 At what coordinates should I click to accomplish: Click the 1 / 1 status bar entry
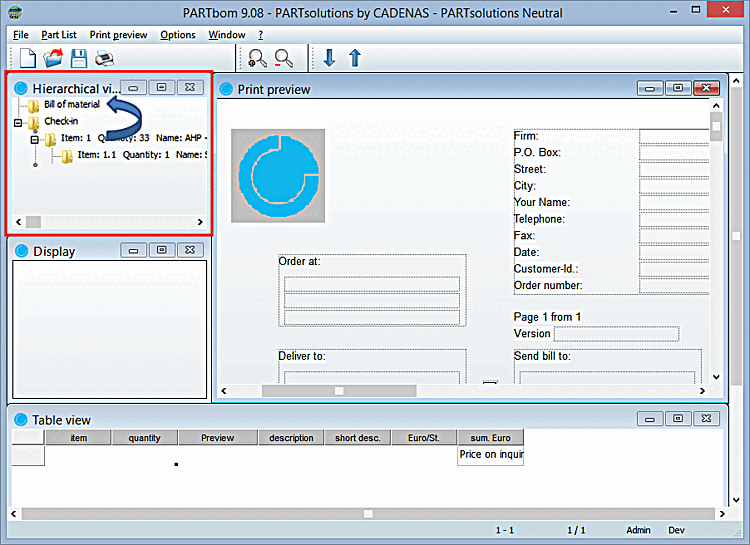tap(576, 530)
